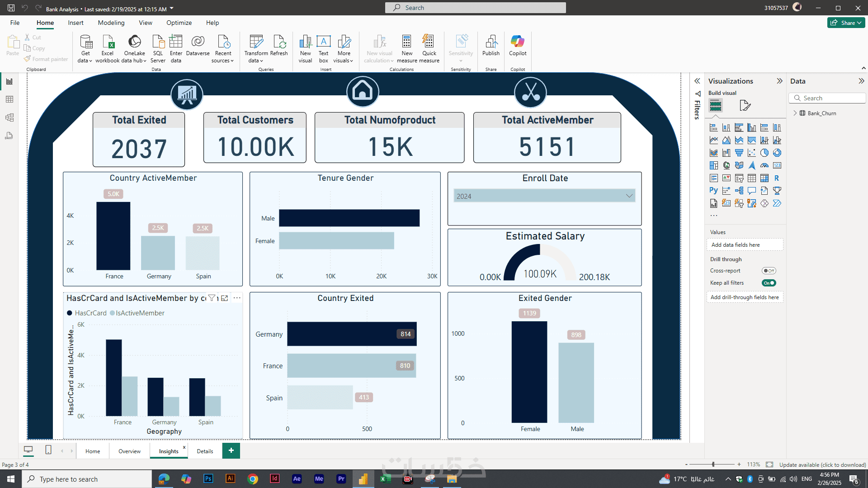Screen dimensions: 868x488
Task: Click the zoom level slider
Action: tap(713, 465)
